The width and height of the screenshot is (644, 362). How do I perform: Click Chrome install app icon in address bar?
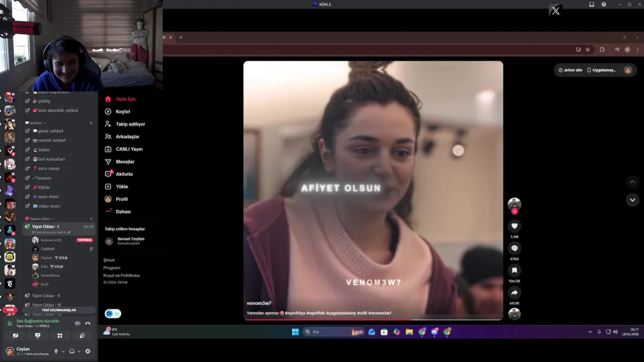point(578,50)
